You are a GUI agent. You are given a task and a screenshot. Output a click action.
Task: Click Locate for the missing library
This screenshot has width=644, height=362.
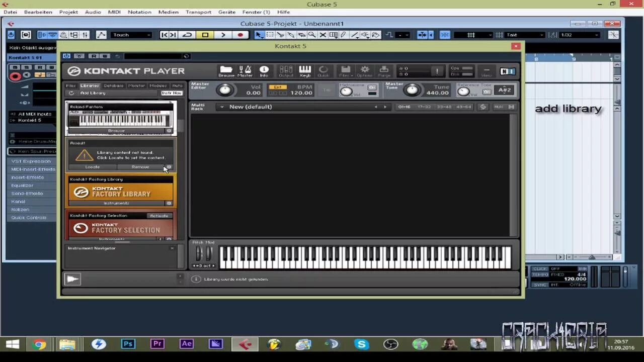tap(92, 167)
